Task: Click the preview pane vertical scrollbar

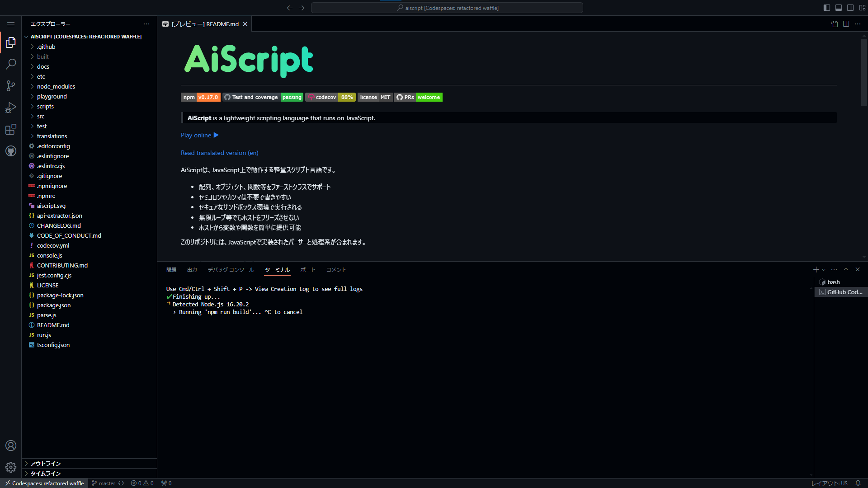Action: point(863,72)
